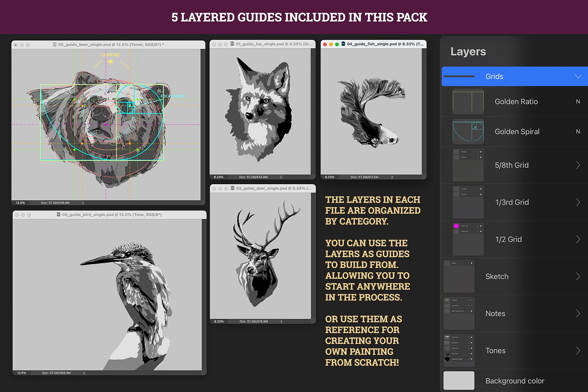Image resolution: width=588 pixels, height=392 pixels.
Task: Expand the 5/8th Grid group
Action: [578, 165]
